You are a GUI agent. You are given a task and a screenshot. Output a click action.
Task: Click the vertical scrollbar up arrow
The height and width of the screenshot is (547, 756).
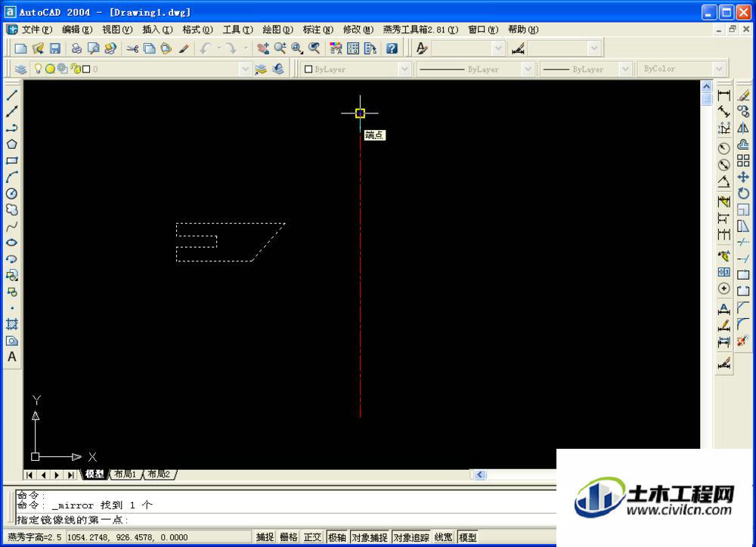tap(706, 86)
